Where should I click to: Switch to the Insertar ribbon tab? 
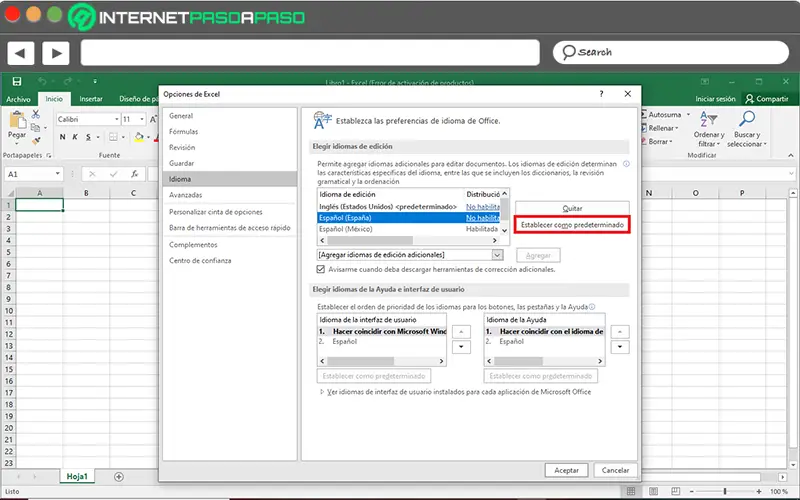point(91,99)
